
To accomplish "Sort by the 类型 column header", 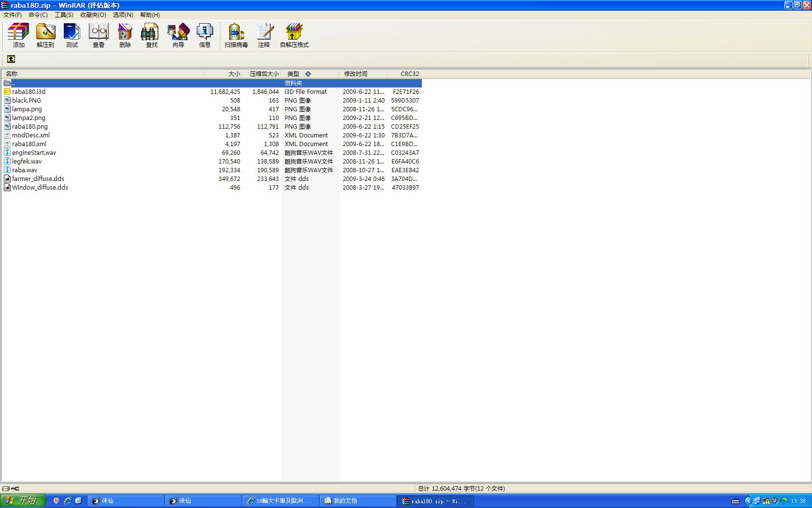I will coord(310,74).
